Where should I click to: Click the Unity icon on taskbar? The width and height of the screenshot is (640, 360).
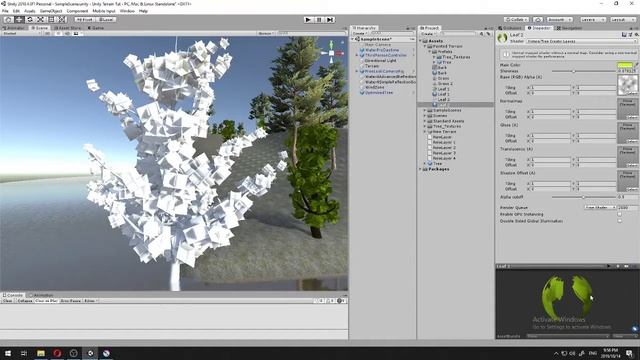pos(90,353)
